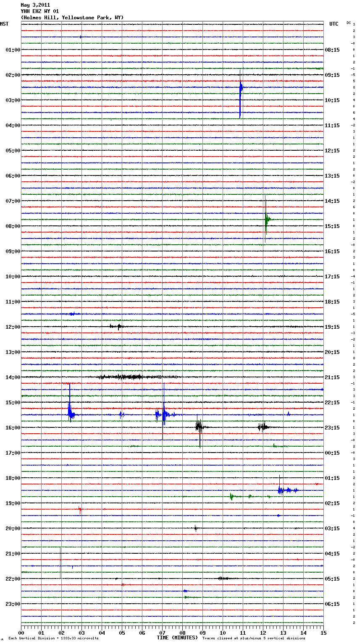The height and width of the screenshot is (644, 357).
Task: Select the 02:00 MST time label
Action: pyautogui.click(x=13, y=75)
